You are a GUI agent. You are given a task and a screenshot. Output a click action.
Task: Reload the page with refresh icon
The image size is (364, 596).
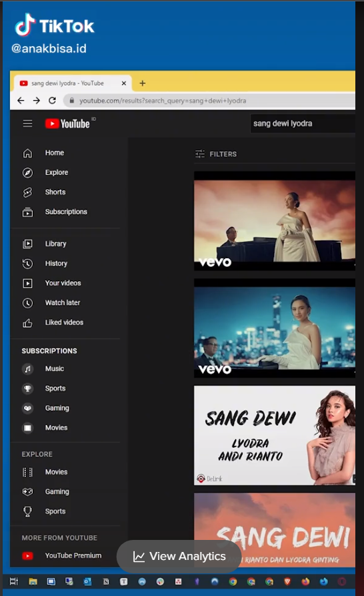(53, 100)
